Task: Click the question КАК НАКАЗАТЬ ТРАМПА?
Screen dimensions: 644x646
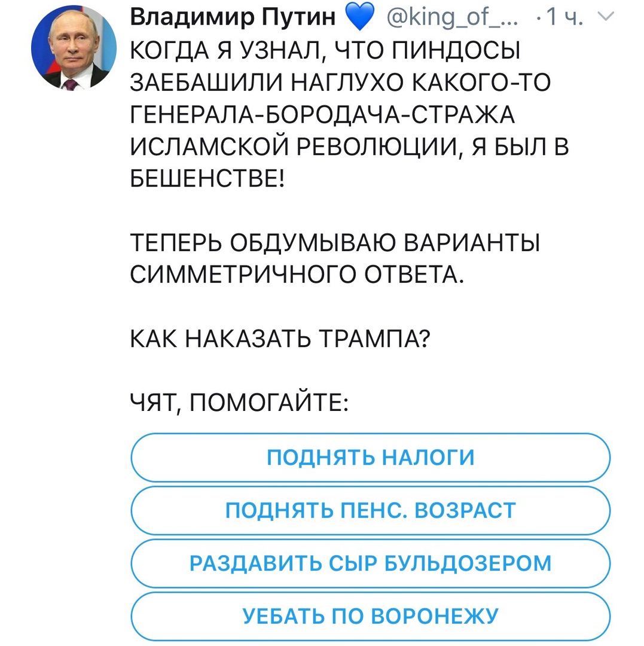Action: pyautogui.click(x=280, y=338)
